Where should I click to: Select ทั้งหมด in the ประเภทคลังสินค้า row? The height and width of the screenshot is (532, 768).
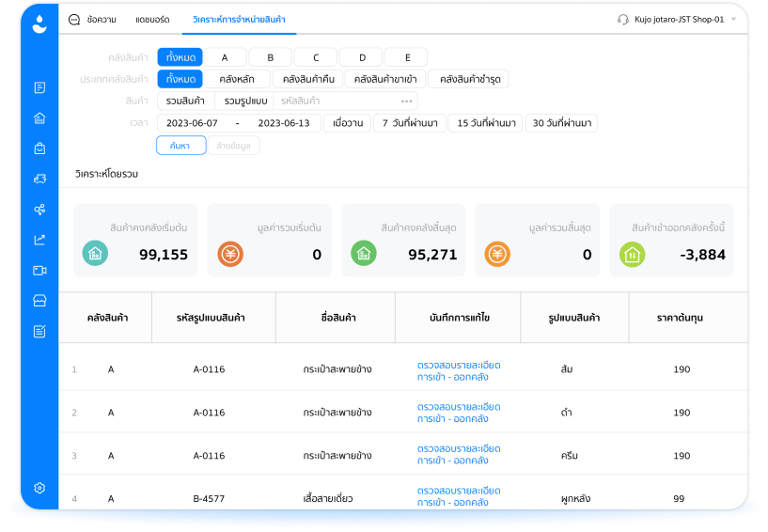click(180, 79)
